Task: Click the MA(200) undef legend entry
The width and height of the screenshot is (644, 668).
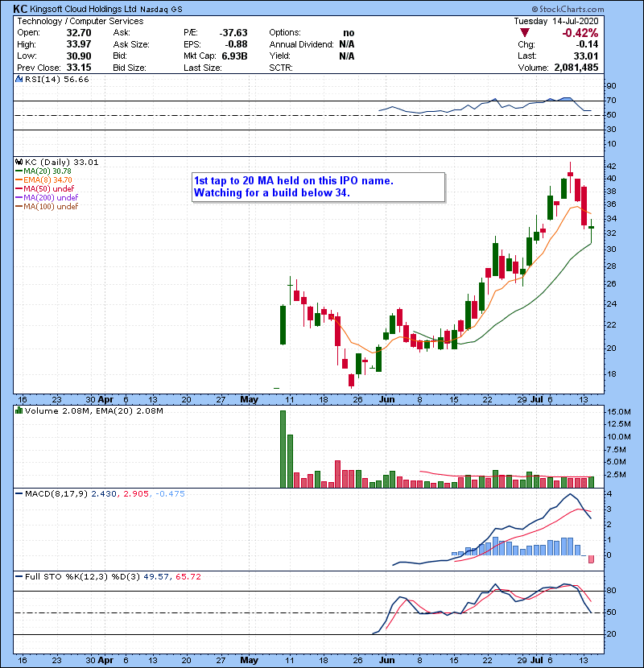Action: pyautogui.click(x=47, y=198)
